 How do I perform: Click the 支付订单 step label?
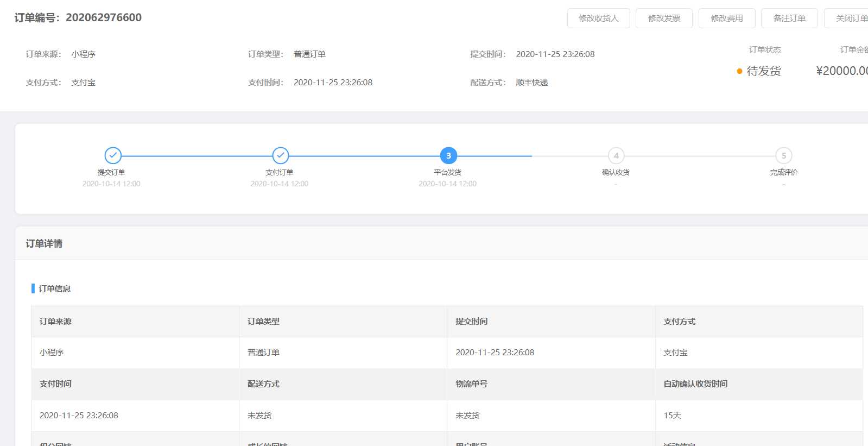pyautogui.click(x=280, y=172)
